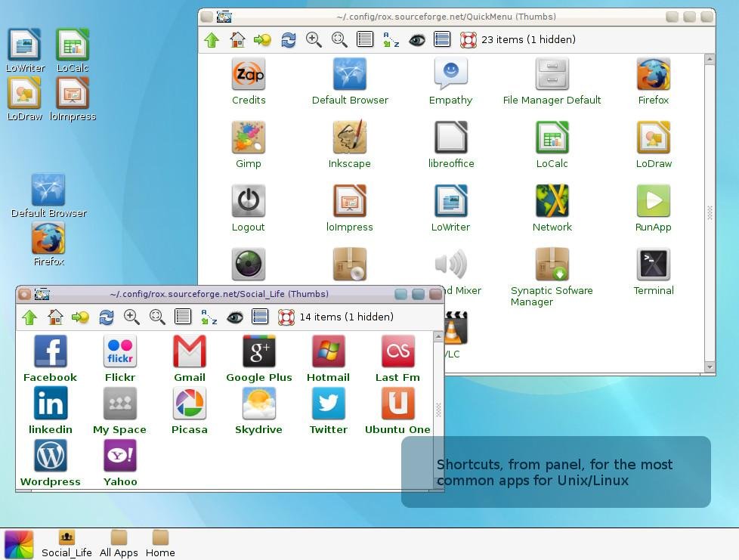739x560 pixels.
Task: Open the libreoffice icon
Action: [x=451, y=138]
